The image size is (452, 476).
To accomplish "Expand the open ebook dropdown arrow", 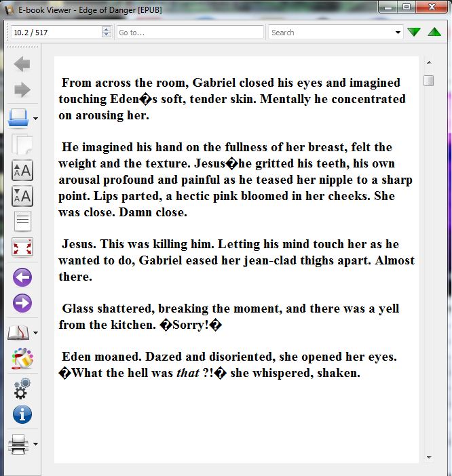I will (x=35, y=119).
